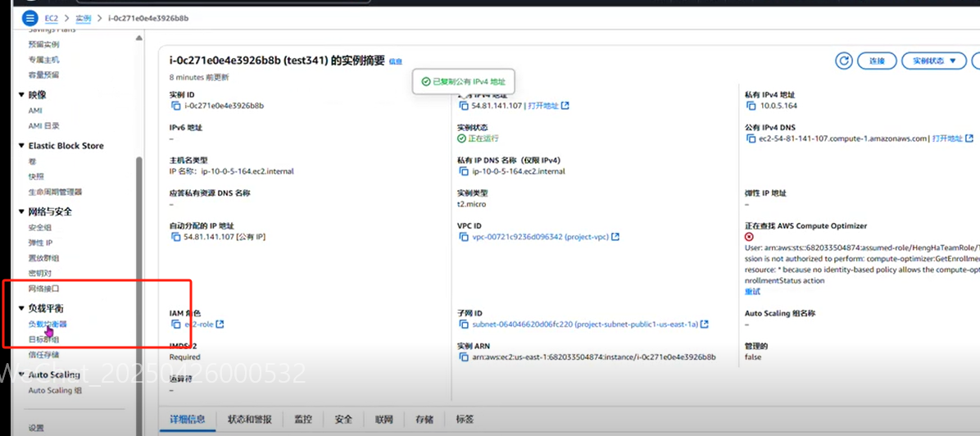
Task: Collapse the Auto Scaling sidebar section
Action: (22, 375)
